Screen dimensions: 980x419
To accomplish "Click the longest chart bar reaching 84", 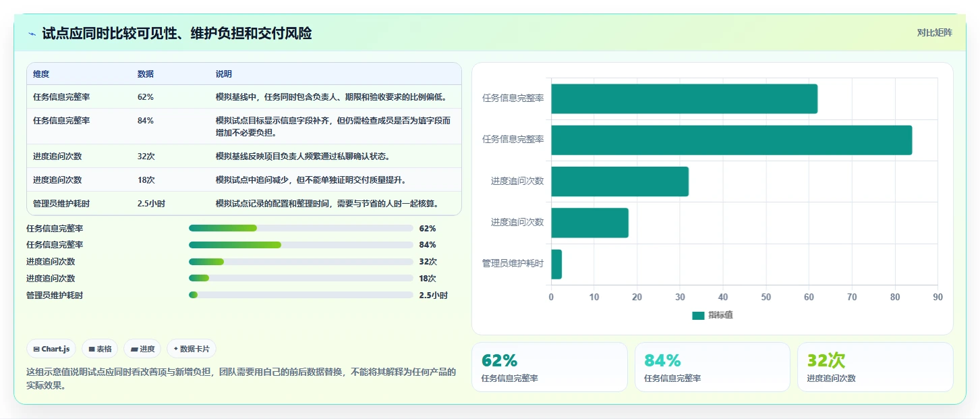I will click(x=731, y=140).
